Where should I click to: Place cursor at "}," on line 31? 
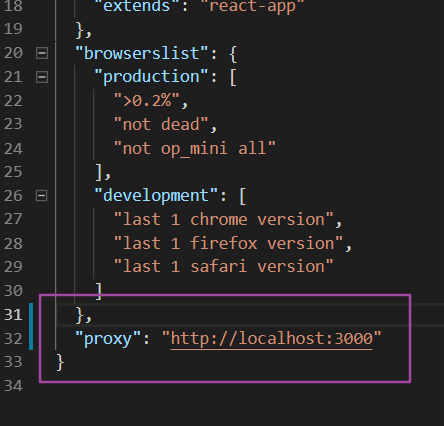tap(84, 315)
